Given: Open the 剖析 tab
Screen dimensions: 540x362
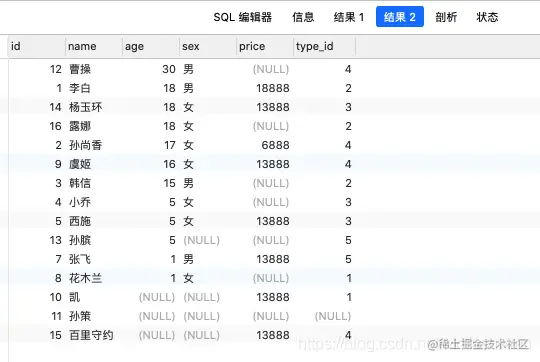Looking at the screenshot, I should (x=446, y=17).
